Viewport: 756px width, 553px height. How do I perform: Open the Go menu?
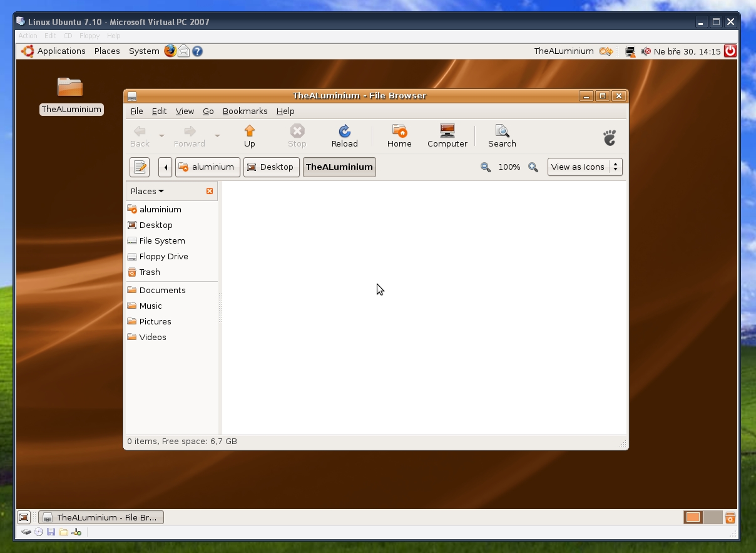(208, 111)
